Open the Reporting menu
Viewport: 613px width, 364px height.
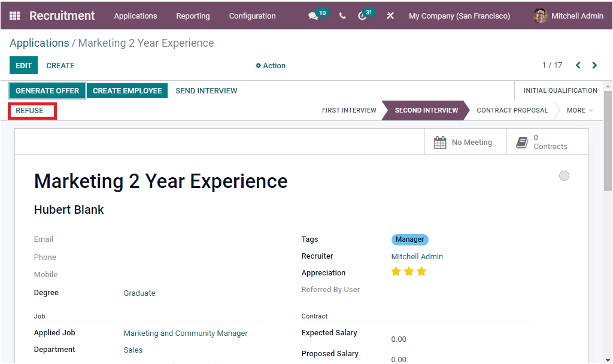(x=193, y=16)
